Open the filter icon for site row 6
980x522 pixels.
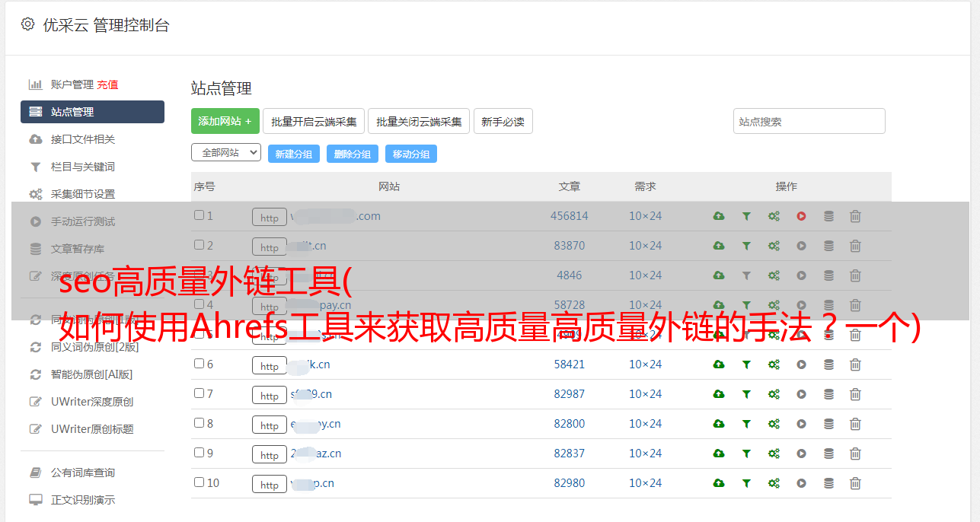point(746,364)
